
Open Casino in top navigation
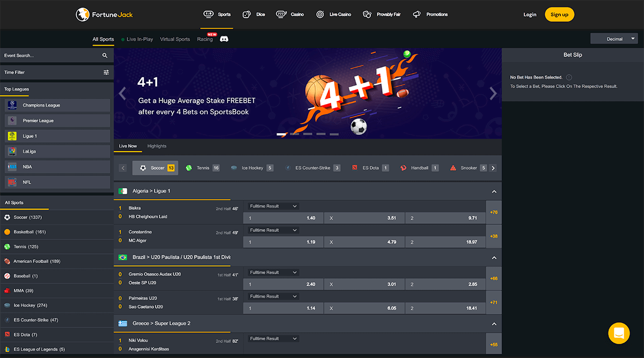290,14
